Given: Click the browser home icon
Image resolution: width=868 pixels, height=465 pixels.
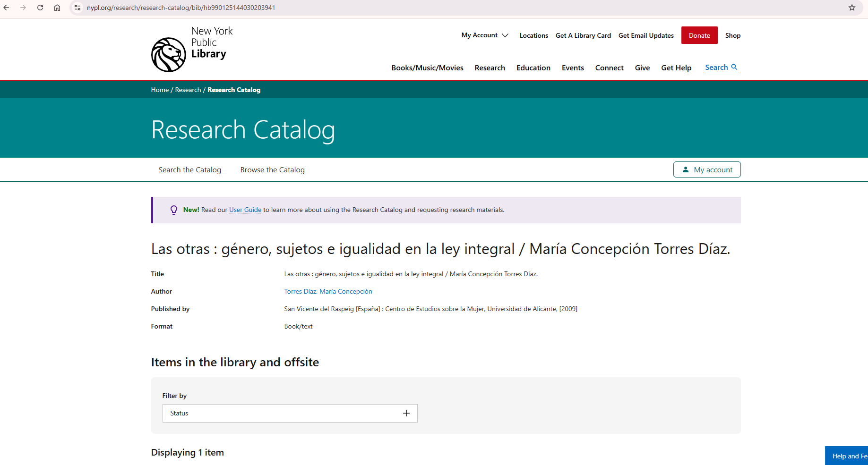Looking at the screenshot, I should point(57,8).
